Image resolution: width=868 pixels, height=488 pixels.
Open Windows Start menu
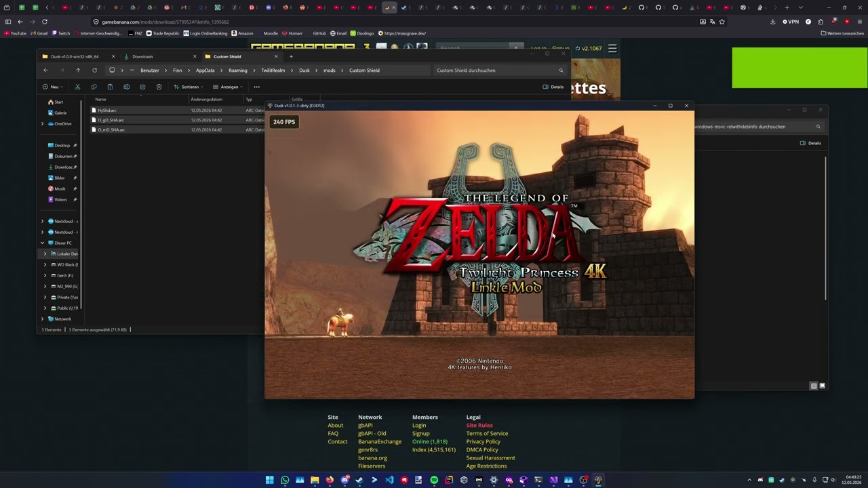[269, 480]
